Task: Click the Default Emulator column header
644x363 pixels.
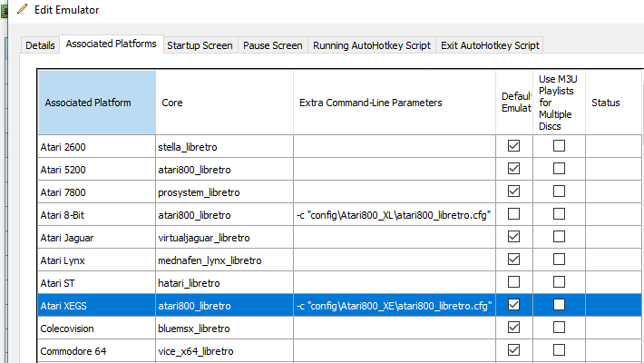Action: (x=514, y=103)
